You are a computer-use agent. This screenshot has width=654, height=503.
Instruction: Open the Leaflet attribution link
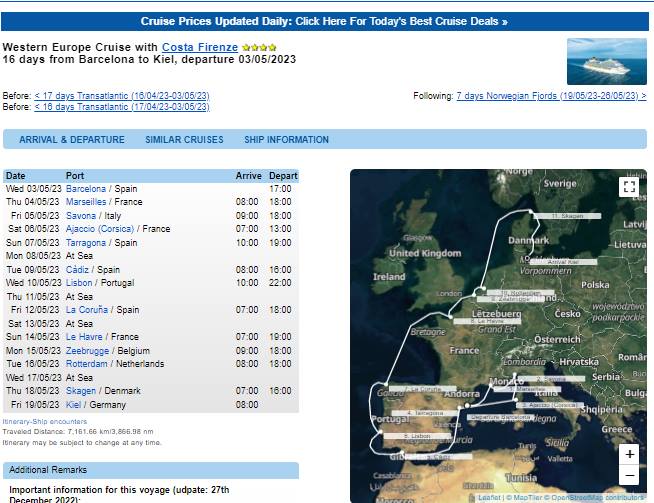click(x=489, y=498)
